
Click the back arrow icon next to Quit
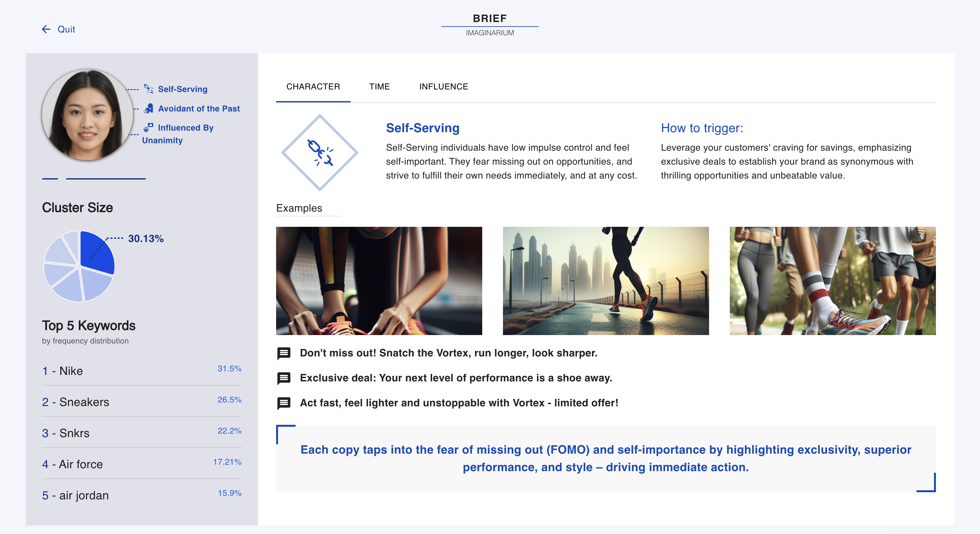click(46, 29)
